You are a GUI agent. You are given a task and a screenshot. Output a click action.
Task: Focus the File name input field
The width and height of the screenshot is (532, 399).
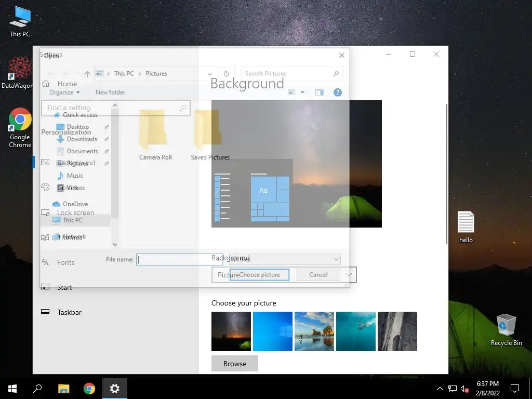point(179,260)
